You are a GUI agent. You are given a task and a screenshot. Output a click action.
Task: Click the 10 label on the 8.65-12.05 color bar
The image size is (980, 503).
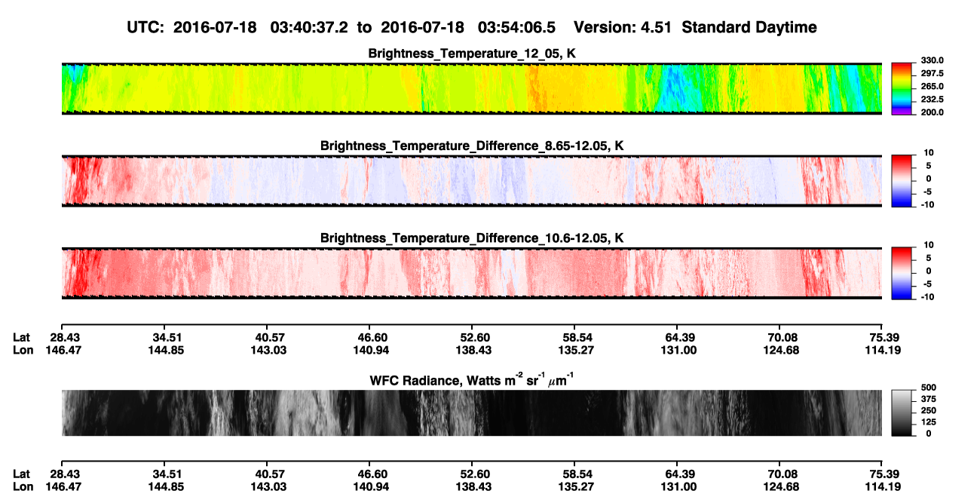click(929, 152)
